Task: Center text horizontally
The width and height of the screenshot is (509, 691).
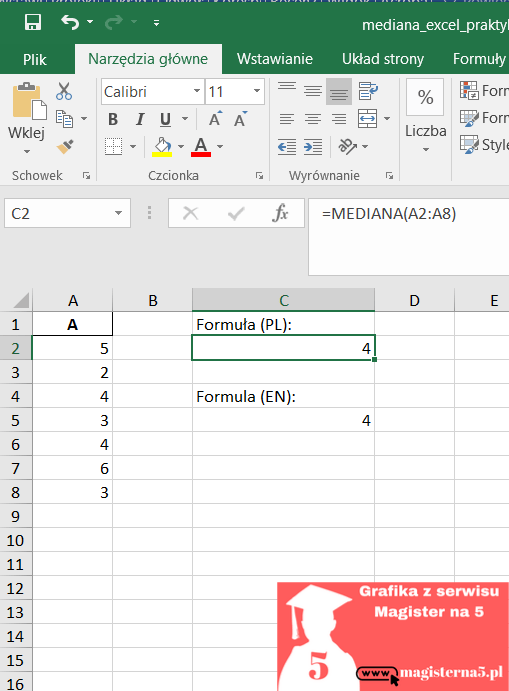Action: tap(313, 119)
